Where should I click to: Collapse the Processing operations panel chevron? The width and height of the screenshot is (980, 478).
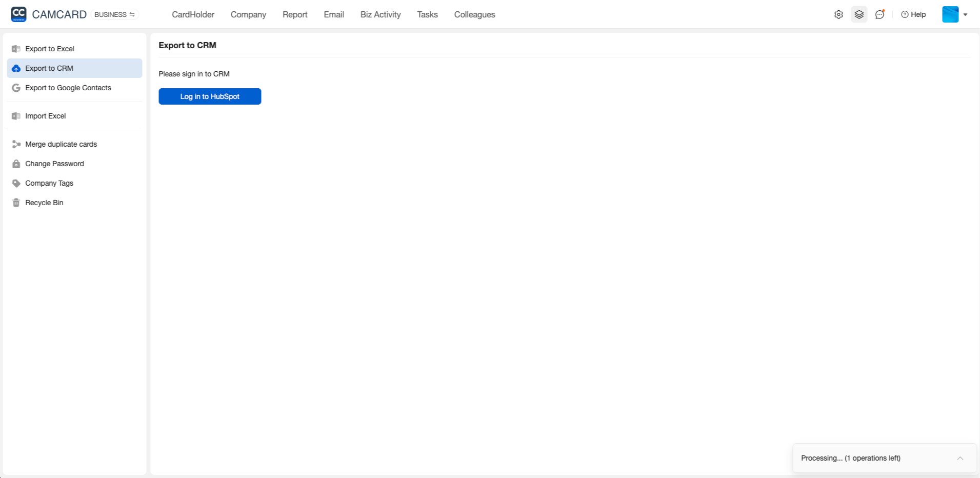point(960,458)
